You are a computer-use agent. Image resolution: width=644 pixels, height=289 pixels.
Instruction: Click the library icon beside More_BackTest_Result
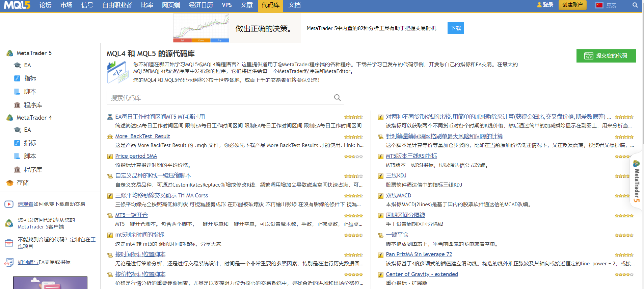coord(110,137)
